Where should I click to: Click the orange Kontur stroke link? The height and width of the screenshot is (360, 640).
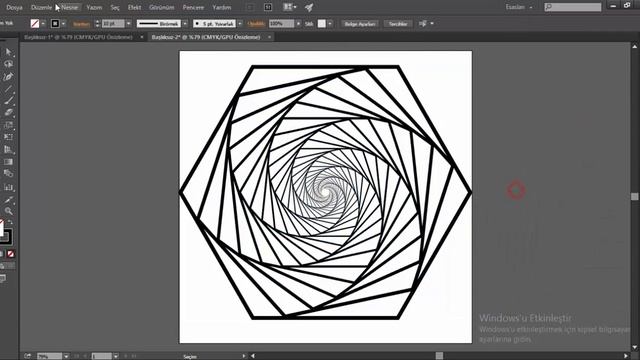81,24
